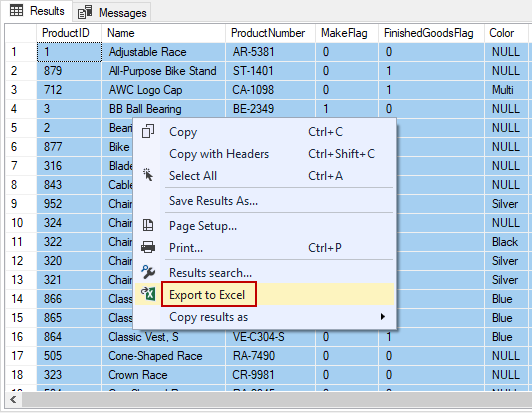This screenshot has height=413, width=532.
Task: Click ProductID cell with value 952
Action: 69,204
